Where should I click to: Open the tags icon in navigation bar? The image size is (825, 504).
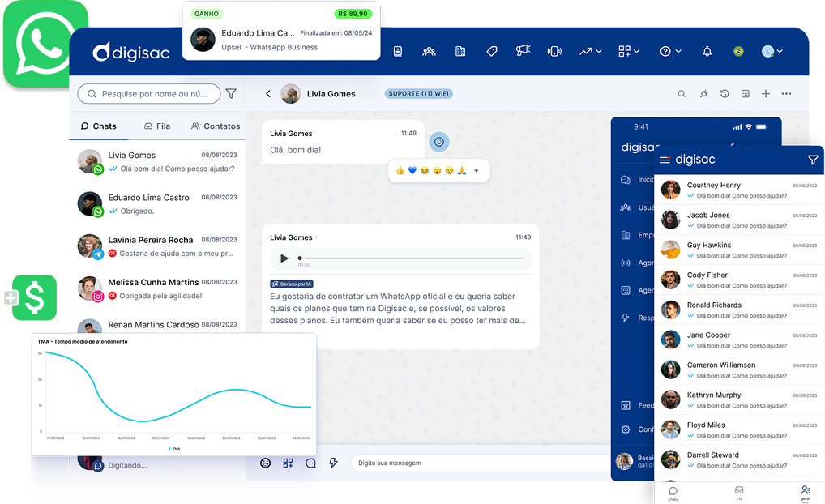coord(491,51)
